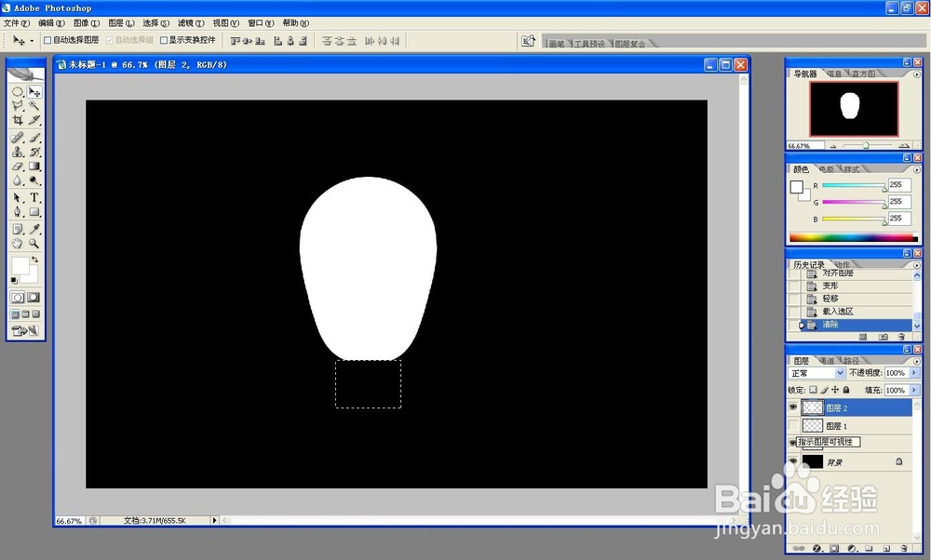
Task: Hide the 背景 layer eye icon
Action: pyautogui.click(x=793, y=461)
